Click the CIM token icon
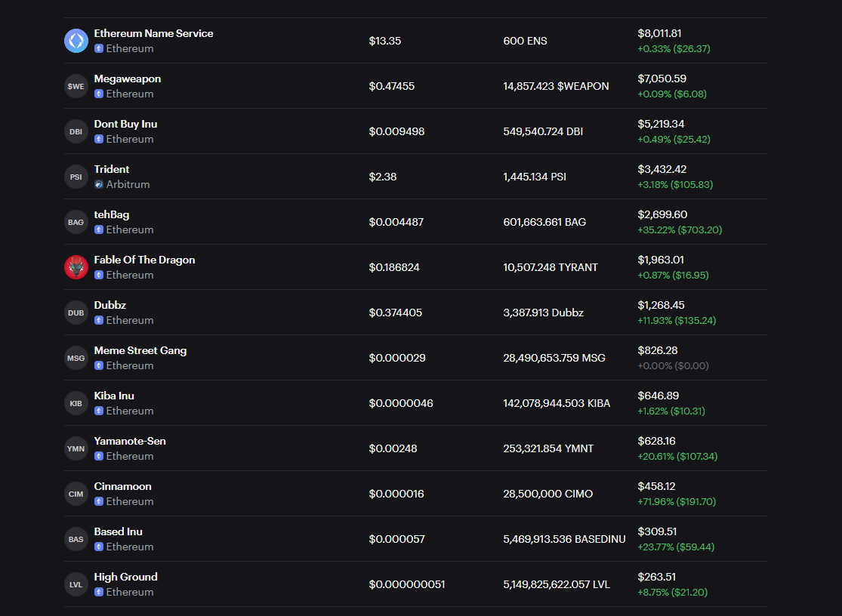The width and height of the screenshot is (842, 616). (x=76, y=494)
